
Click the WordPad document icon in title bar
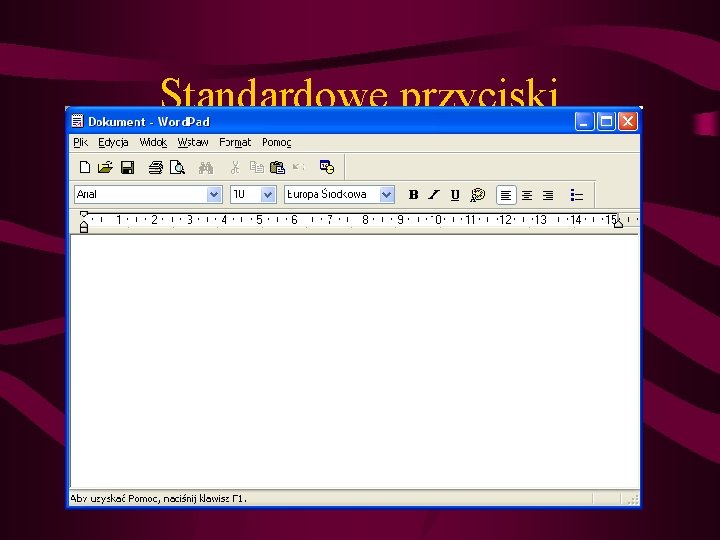(x=78, y=121)
